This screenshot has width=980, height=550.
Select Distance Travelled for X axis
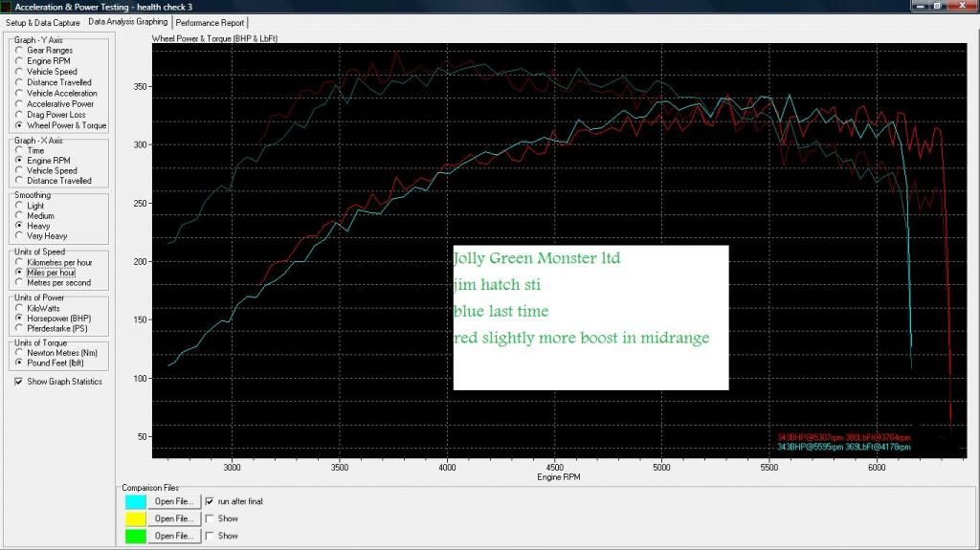(19, 181)
